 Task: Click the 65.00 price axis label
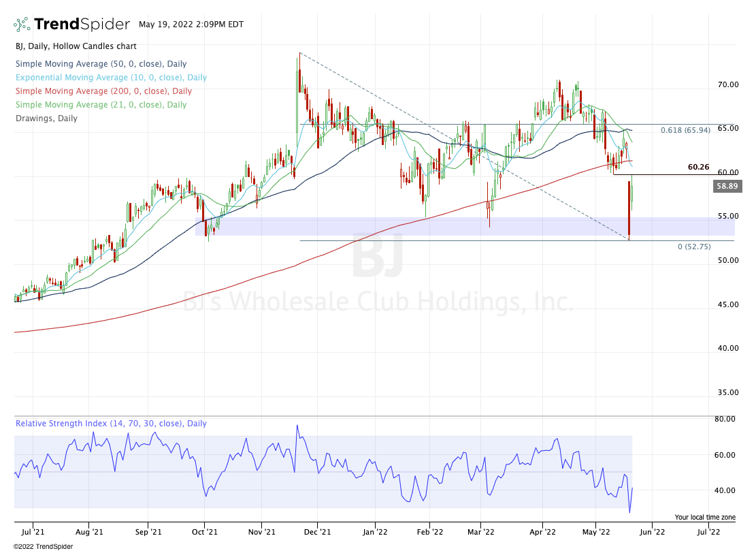728,128
